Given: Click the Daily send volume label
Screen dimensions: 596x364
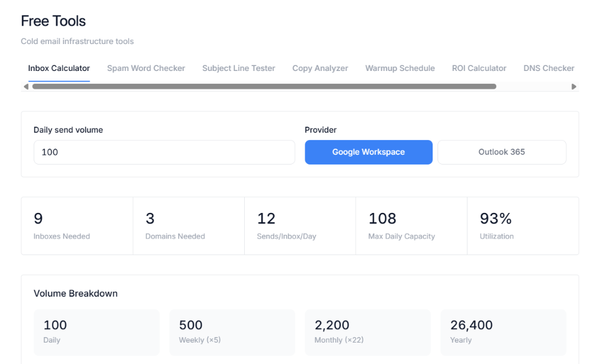Looking at the screenshot, I should [x=68, y=130].
